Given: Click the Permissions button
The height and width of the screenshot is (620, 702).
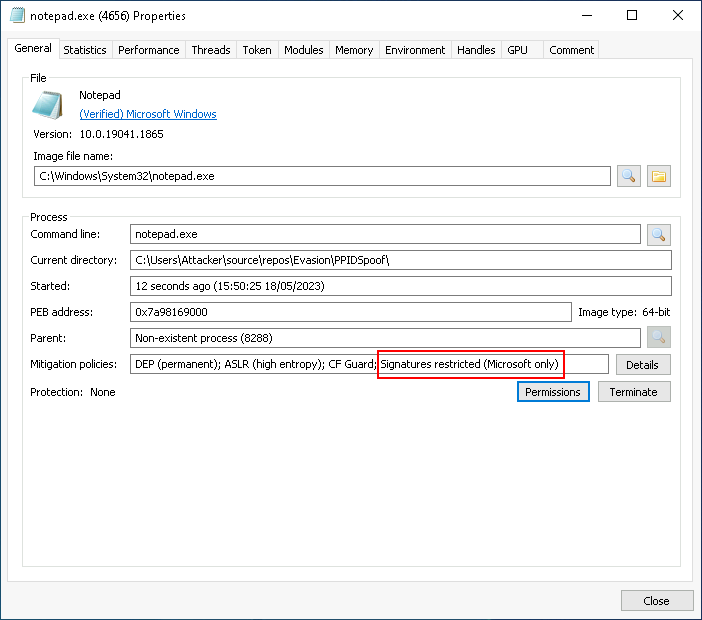Looking at the screenshot, I should point(553,392).
